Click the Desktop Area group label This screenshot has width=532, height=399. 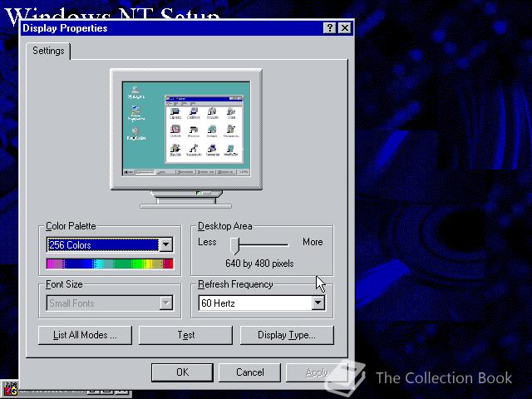pyautogui.click(x=225, y=226)
